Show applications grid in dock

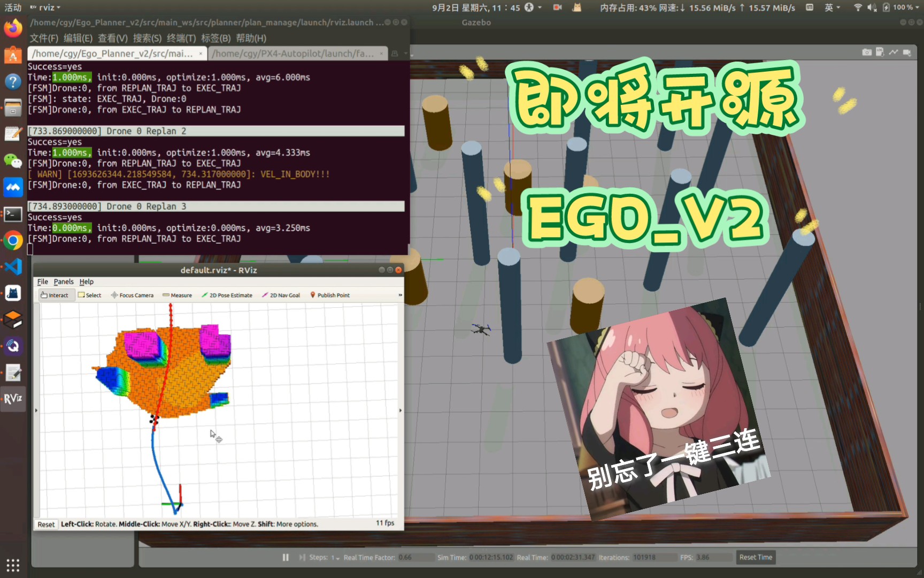[x=13, y=565]
